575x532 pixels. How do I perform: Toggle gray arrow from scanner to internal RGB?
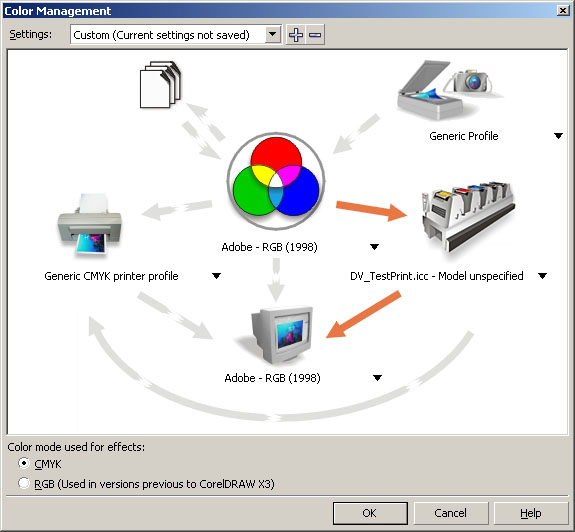(356, 133)
